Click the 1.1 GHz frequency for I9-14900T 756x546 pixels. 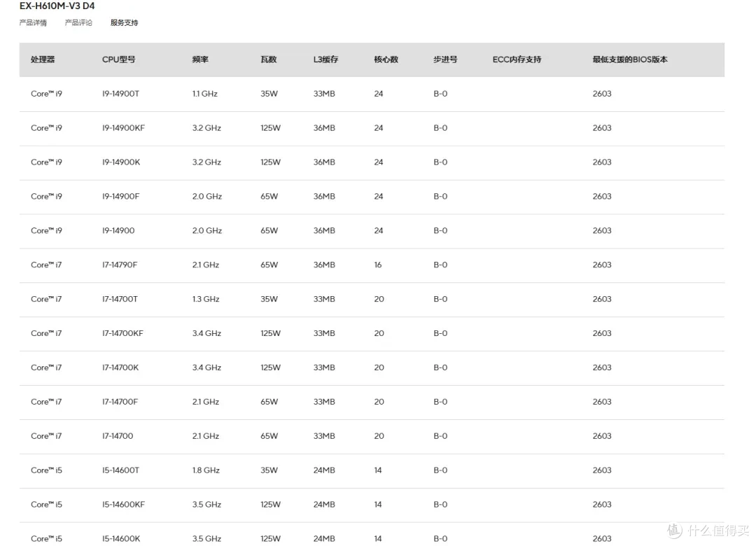click(205, 94)
